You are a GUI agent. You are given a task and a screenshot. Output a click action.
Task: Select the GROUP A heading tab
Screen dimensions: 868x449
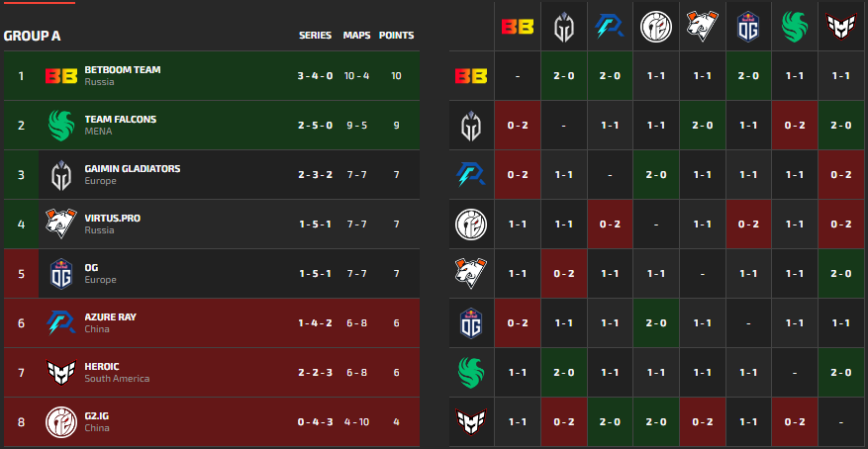coord(32,36)
